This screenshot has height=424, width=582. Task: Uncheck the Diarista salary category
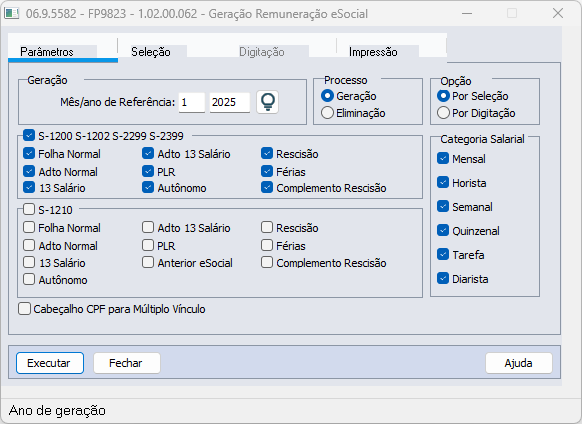tap(443, 278)
